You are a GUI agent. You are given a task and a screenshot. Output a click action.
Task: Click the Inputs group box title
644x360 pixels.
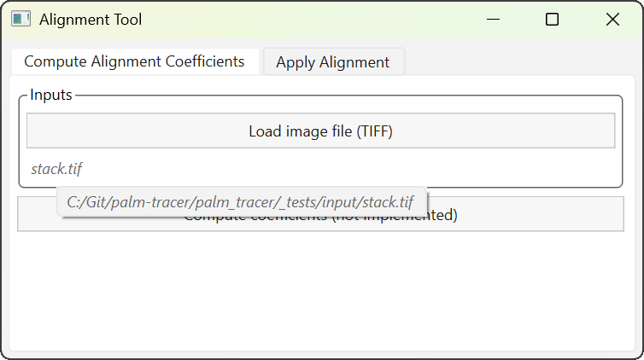[51, 95]
